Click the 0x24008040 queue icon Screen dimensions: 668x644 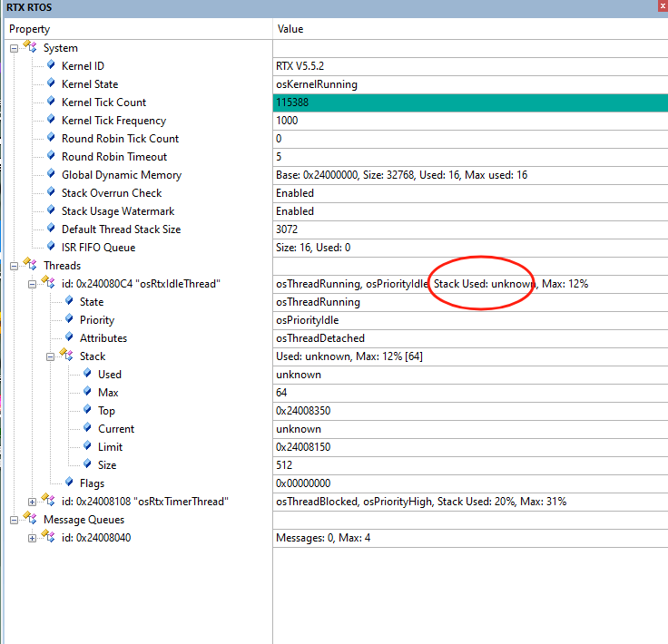click(x=48, y=536)
